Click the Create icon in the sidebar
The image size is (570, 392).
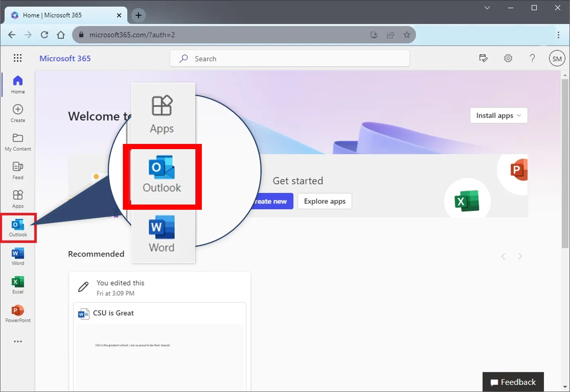(x=18, y=112)
